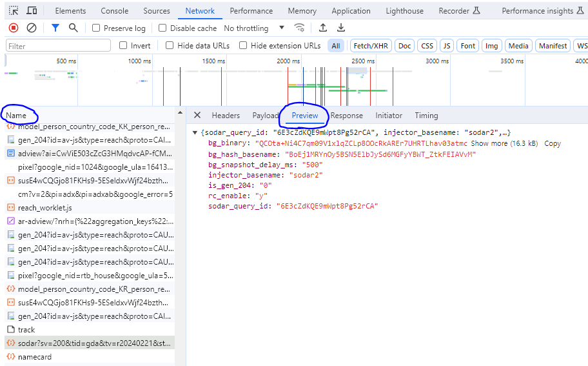Collapse the sodar_query_id JSON object
The height and width of the screenshot is (366, 588).
coord(195,132)
